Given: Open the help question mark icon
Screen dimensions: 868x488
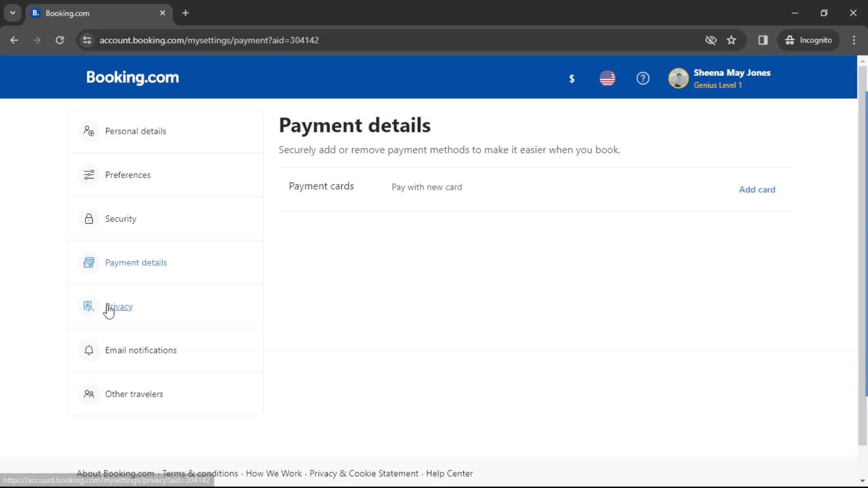Looking at the screenshot, I should (643, 78).
